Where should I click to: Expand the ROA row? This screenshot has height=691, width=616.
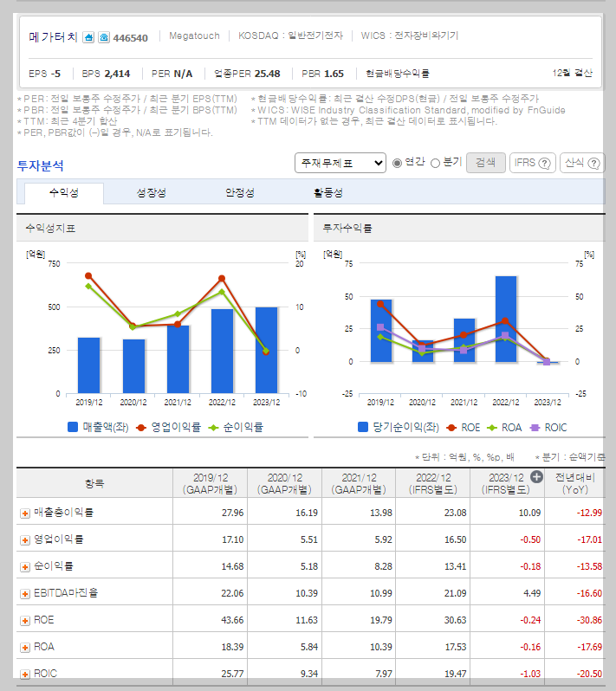pos(25,648)
